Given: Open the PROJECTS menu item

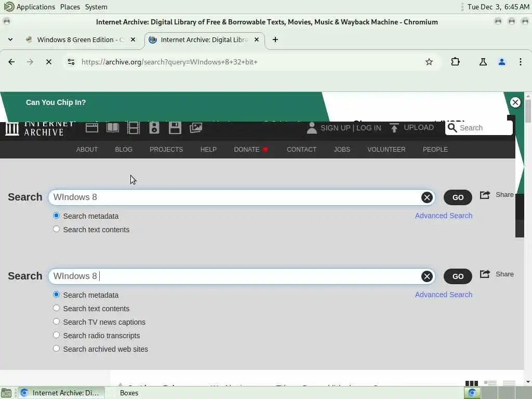Looking at the screenshot, I should click(x=166, y=150).
